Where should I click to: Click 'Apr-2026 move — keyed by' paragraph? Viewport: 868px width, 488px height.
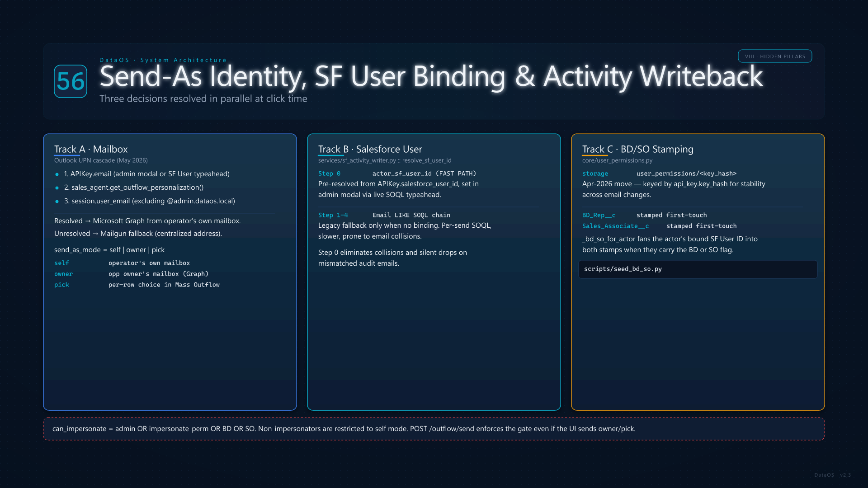point(674,189)
